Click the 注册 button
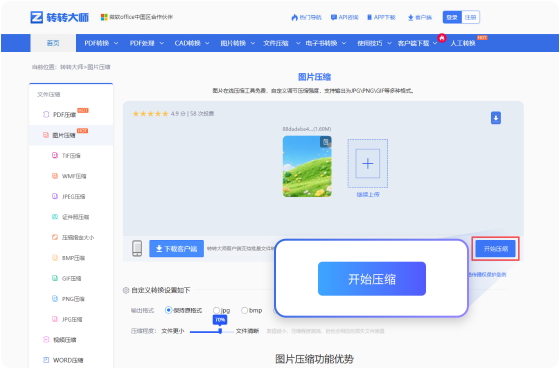Viewport: 560px width, 369px height. [x=470, y=17]
